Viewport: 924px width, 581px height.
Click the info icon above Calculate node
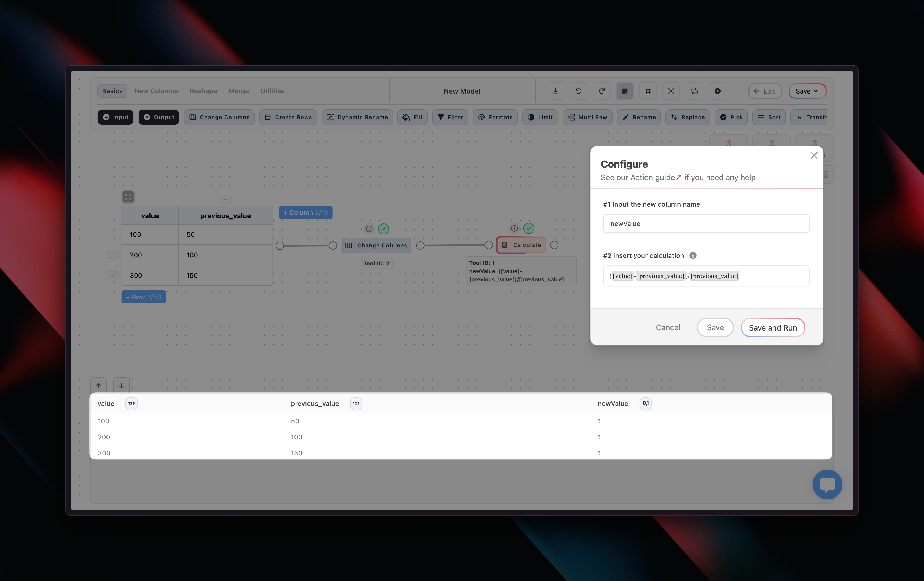[514, 228]
